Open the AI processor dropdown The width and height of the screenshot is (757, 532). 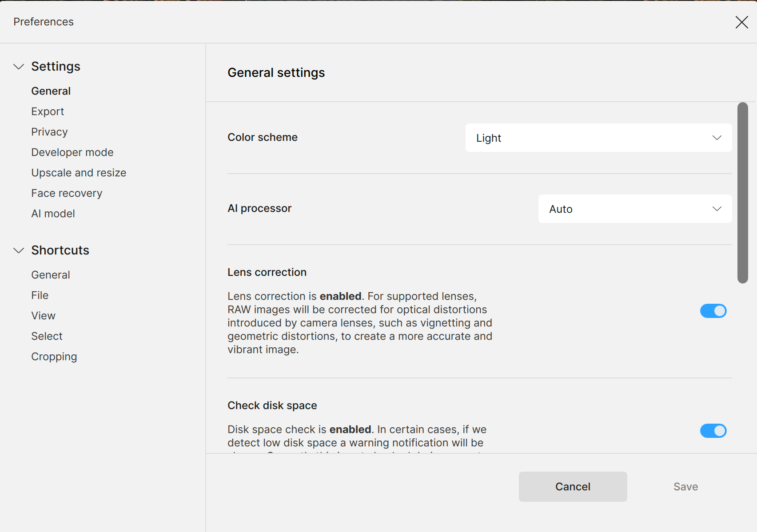[x=634, y=209]
